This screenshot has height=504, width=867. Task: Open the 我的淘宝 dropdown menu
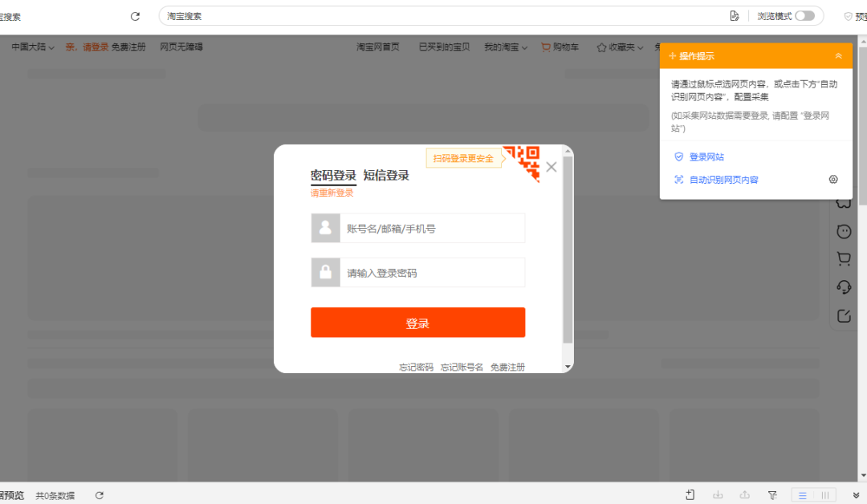(x=506, y=47)
